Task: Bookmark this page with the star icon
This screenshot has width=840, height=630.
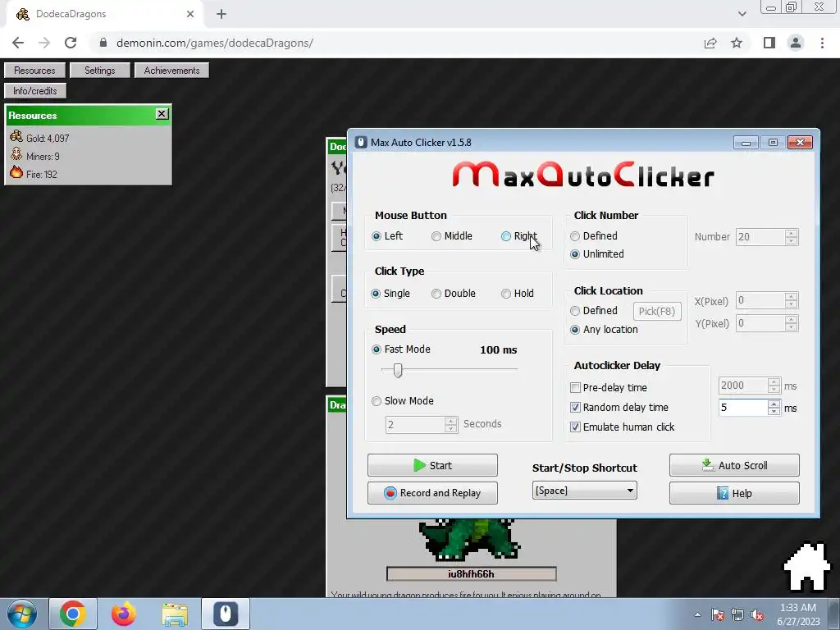Action: click(x=737, y=43)
